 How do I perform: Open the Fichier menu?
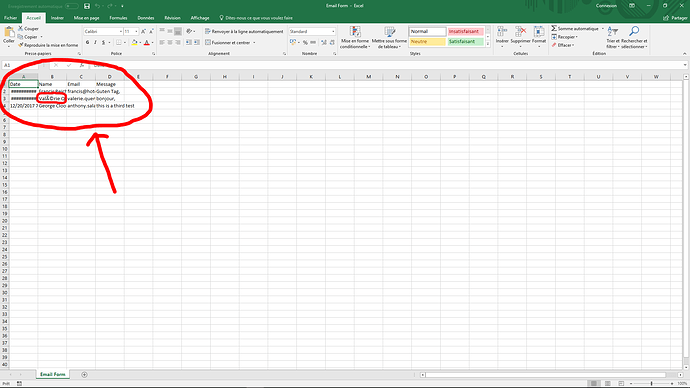pyautogui.click(x=11, y=18)
